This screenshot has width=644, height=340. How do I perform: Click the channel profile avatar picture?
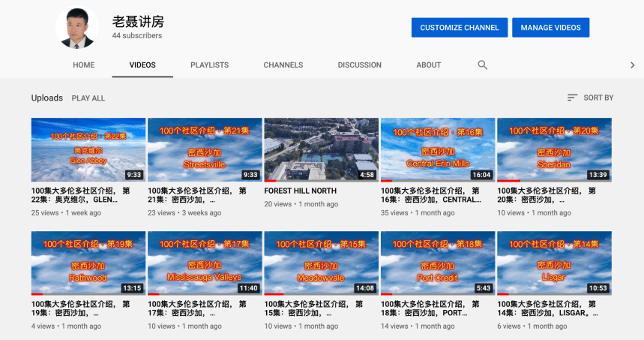point(77,28)
